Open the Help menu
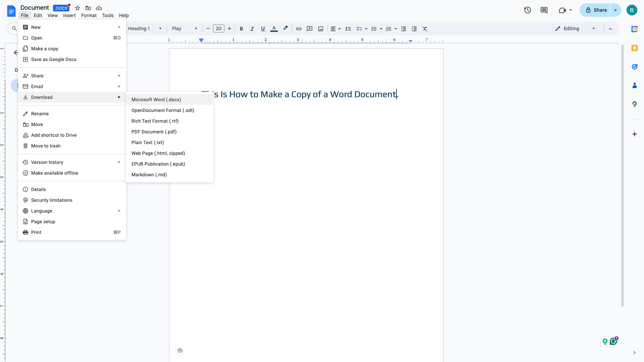 124,15
